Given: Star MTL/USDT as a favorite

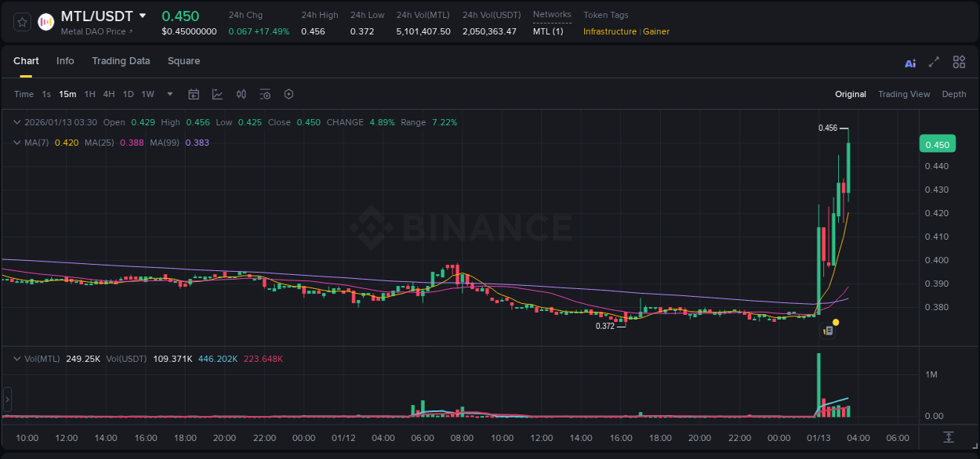Looking at the screenshot, I should pos(21,21).
